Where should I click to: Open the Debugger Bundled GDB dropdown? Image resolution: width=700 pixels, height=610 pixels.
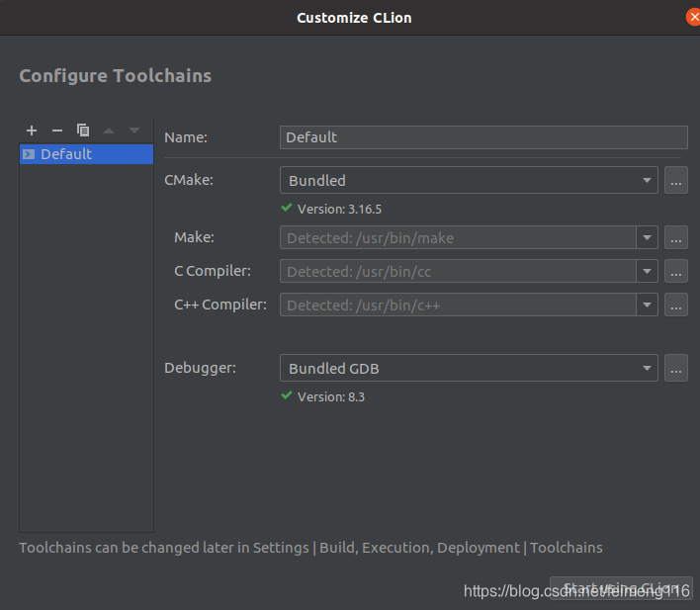[469, 368]
